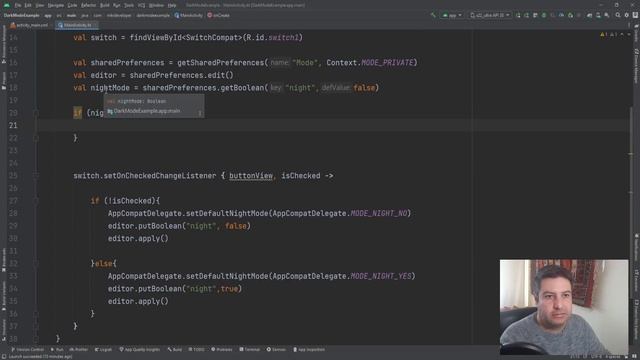Open the app run configuration dropdown

452,15
